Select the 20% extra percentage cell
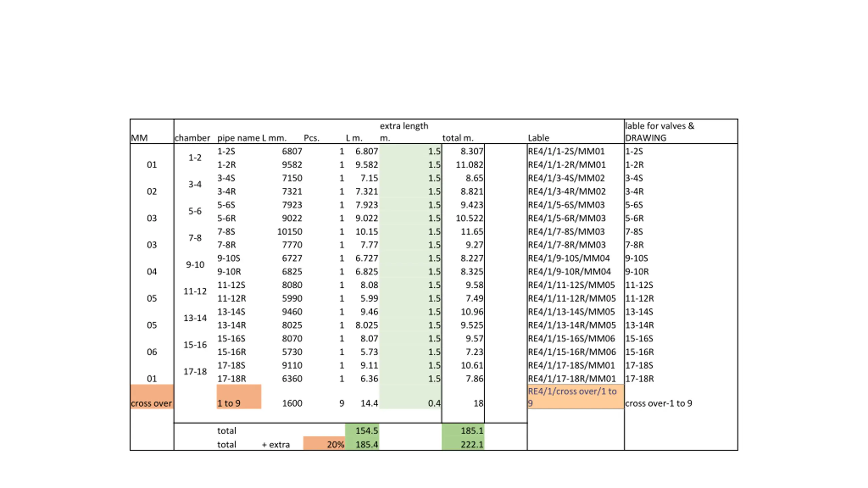Screen dimensions: 868x488 tap(324, 444)
